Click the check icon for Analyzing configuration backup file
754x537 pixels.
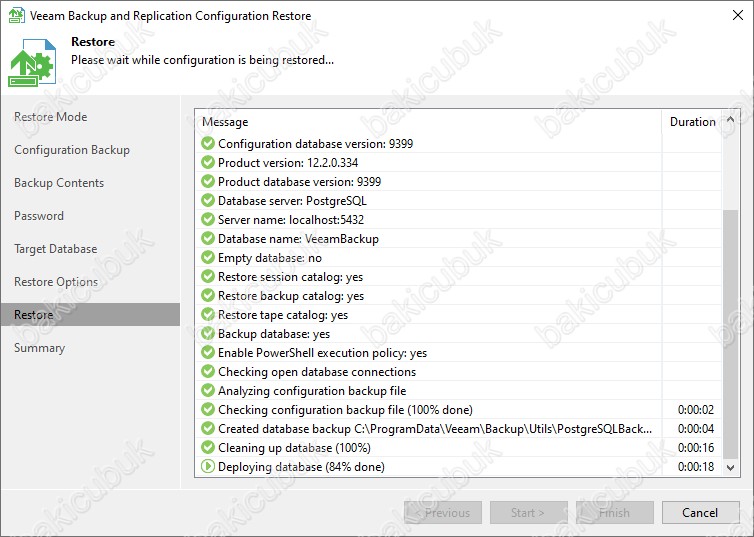click(208, 390)
